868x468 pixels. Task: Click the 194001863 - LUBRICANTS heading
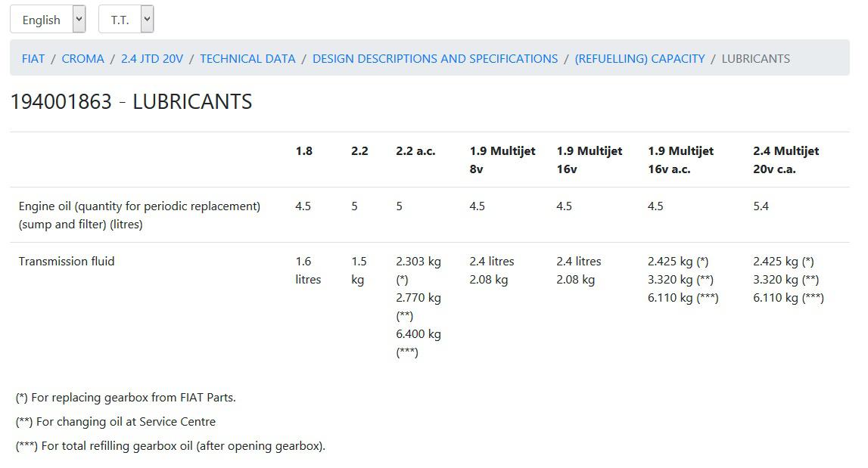(131, 102)
